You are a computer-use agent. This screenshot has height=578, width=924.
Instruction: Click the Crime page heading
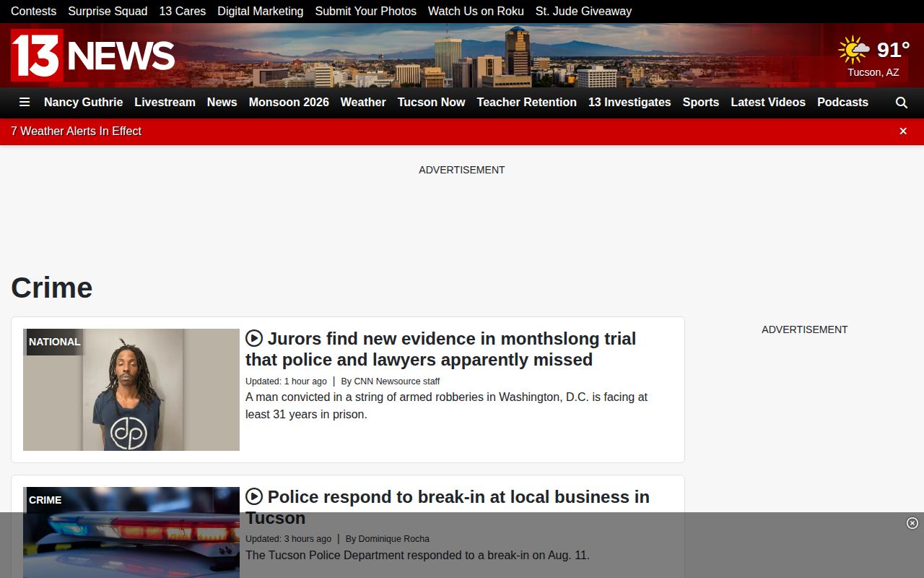pyautogui.click(x=52, y=288)
